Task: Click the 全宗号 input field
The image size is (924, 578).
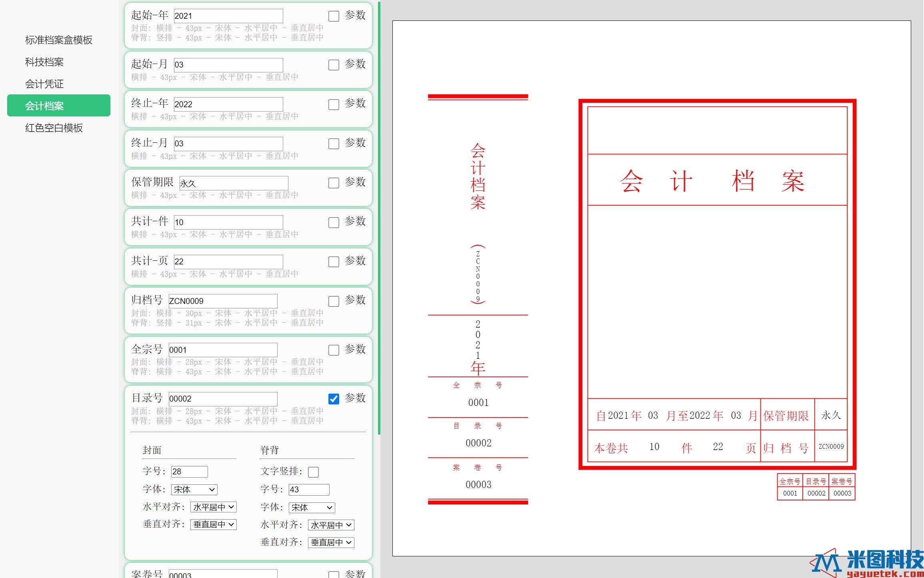Action: (223, 350)
